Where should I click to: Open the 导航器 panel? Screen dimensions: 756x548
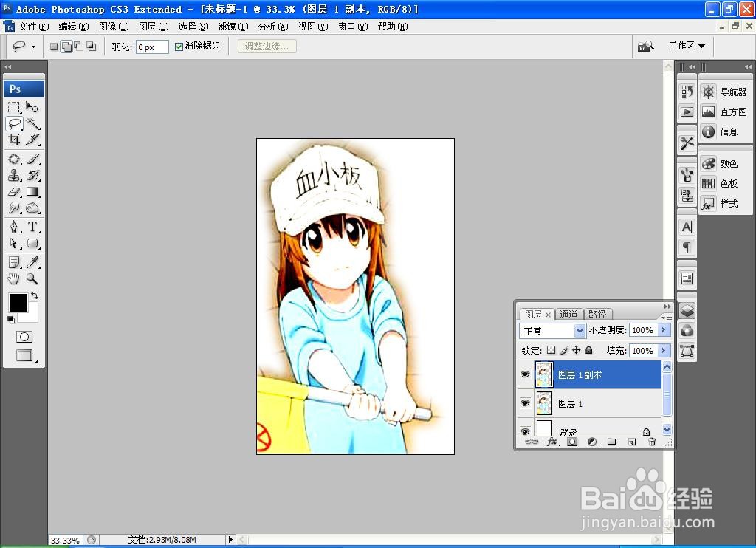(724, 92)
